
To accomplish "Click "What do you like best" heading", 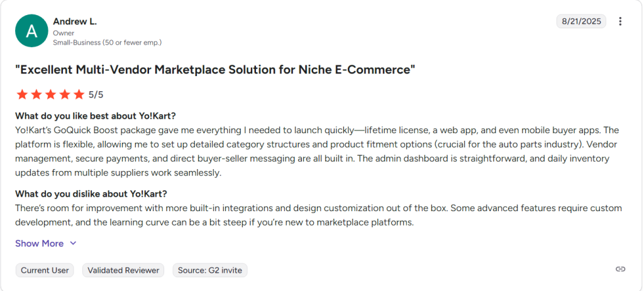I will click(x=96, y=116).
